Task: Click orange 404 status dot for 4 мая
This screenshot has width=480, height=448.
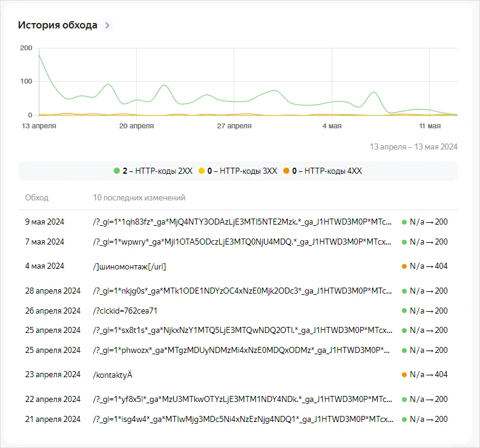Action: tap(404, 266)
